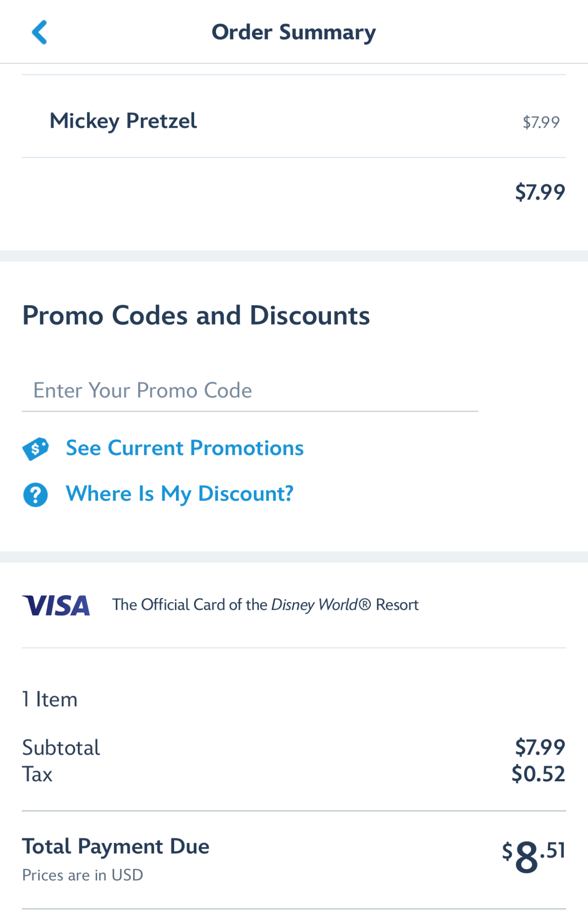Open Where Is My Discount? link
588x922 pixels.
180,494
